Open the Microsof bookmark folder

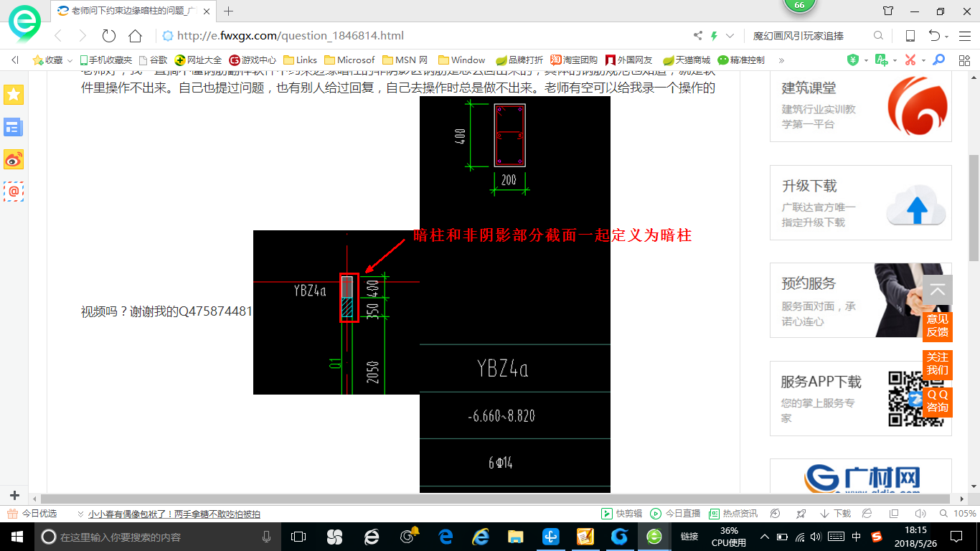pyautogui.click(x=349, y=60)
